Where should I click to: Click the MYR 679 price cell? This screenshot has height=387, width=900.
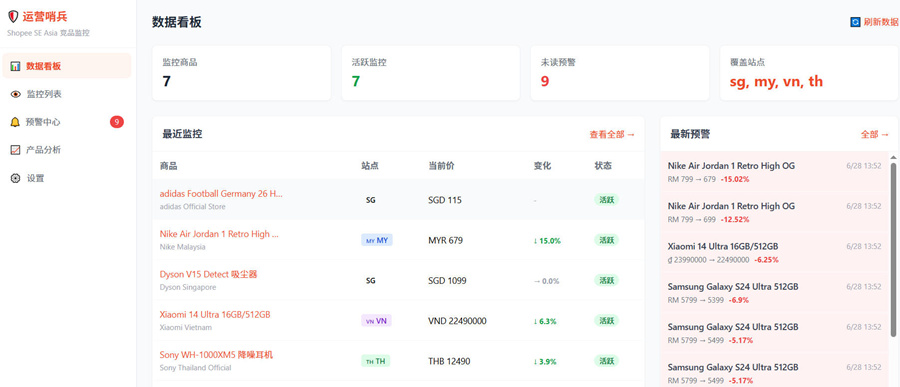(x=445, y=241)
